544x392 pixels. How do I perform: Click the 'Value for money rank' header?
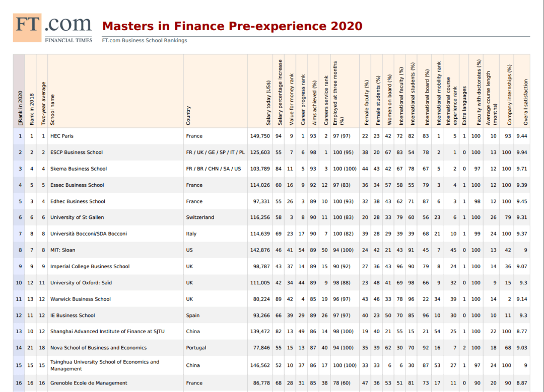[x=292, y=99]
